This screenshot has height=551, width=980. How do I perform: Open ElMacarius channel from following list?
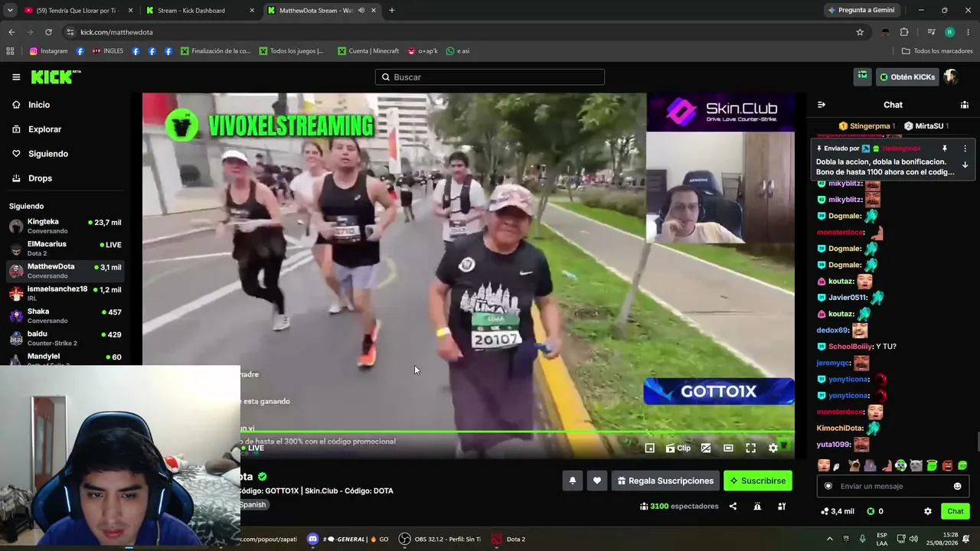[64, 248]
